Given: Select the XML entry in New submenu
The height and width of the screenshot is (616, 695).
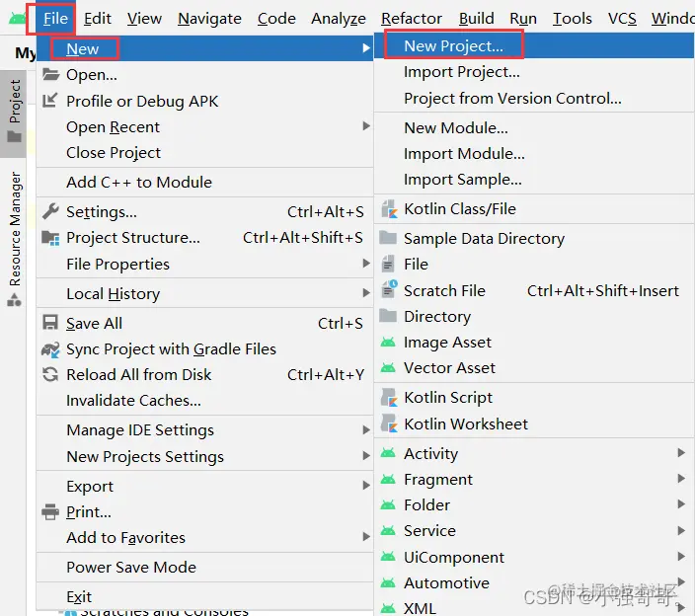Looking at the screenshot, I should click(534, 607).
